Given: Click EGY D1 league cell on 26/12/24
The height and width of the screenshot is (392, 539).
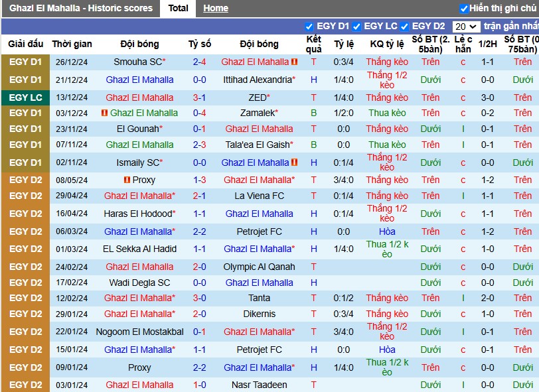Looking at the screenshot, I should click(x=25, y=62).
